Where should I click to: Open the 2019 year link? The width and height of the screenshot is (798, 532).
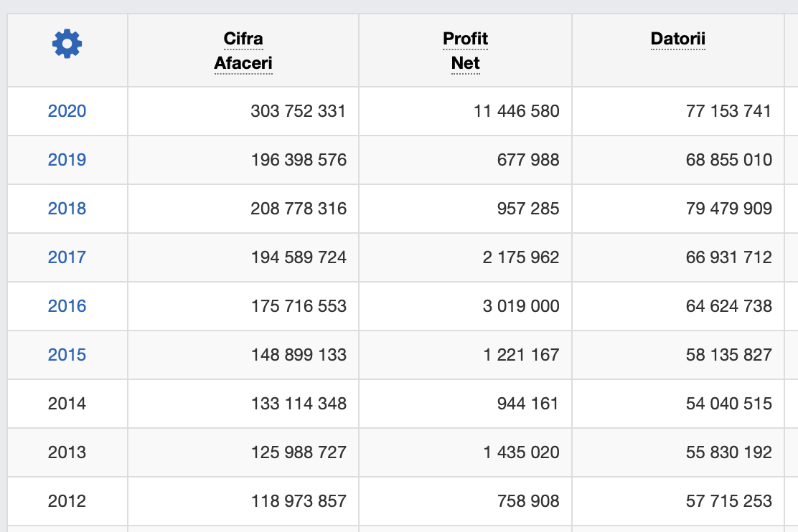[x=67, y=160]
